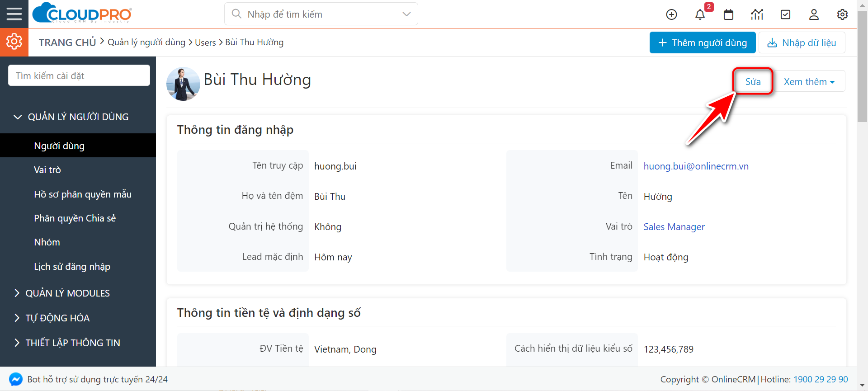
Task: Click the Bùi Thu name value
Action: 330,196
